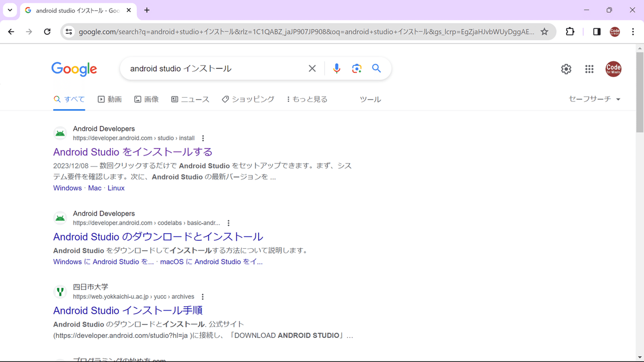
Task: Close the android studio search tab
Action: coord(128,10)
